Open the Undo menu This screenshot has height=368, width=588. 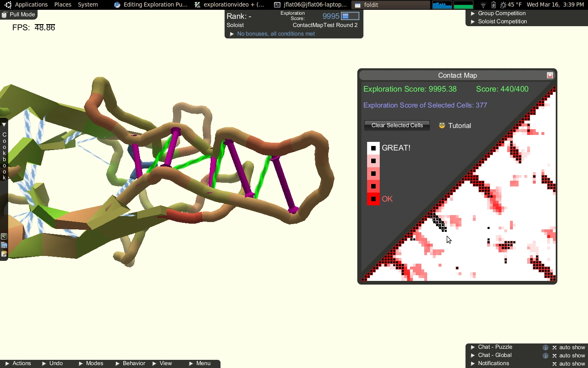53,364
